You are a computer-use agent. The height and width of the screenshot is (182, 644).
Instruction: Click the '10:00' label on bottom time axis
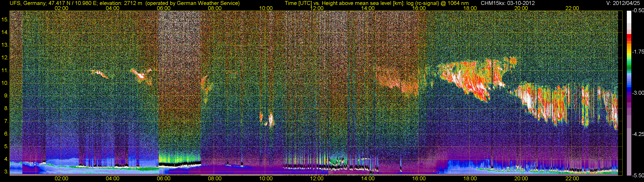266,179
